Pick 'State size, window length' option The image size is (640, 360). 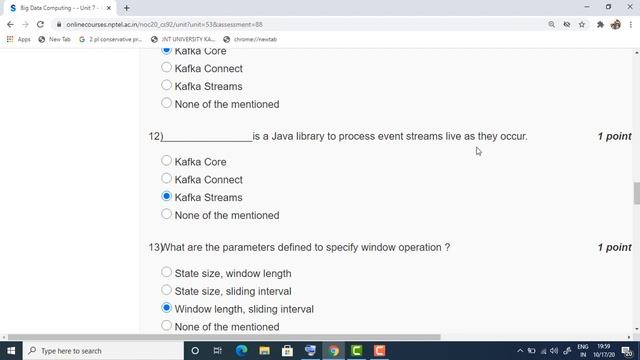166,272
